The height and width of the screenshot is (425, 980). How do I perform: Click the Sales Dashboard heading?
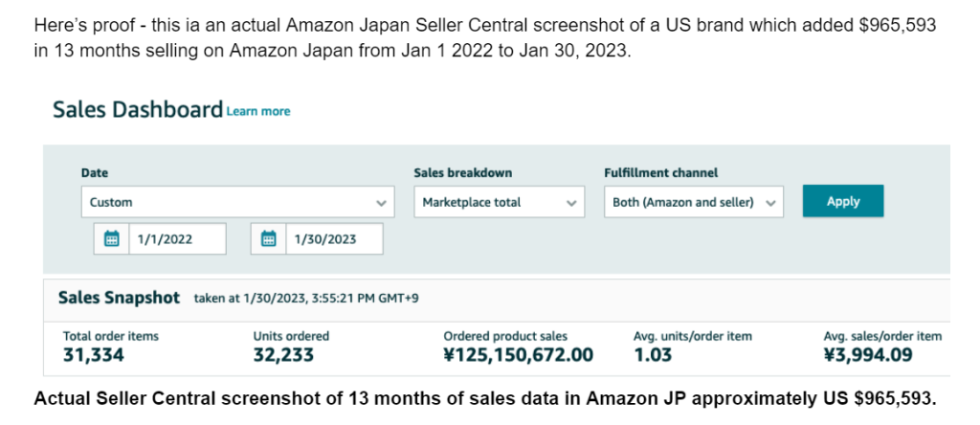tap(138, 109)
